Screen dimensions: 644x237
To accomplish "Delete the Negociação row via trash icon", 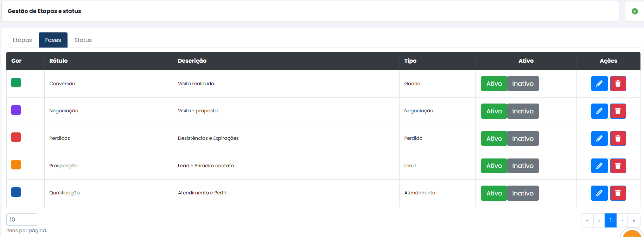I will (618, 111).
